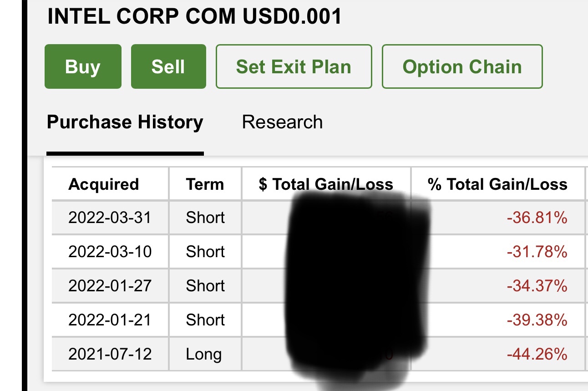This screenshot has width=588, height=391.
Task: Click the -36.81% loss value
Action: pos(537,218)
